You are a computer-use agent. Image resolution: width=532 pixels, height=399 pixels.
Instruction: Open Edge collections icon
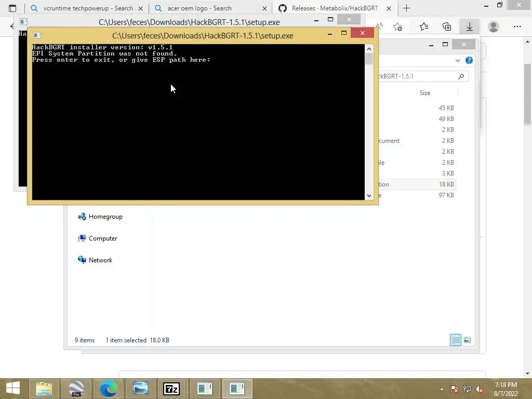point(447,26)
